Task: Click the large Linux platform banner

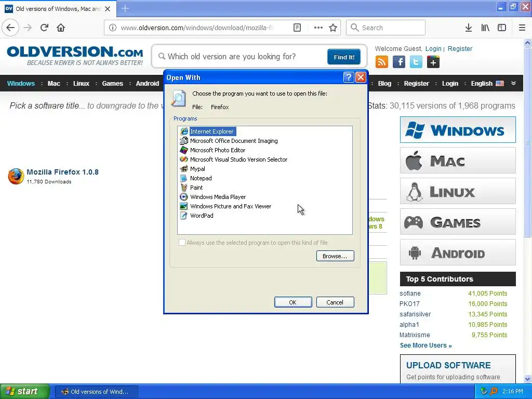Action: (458, 191)
